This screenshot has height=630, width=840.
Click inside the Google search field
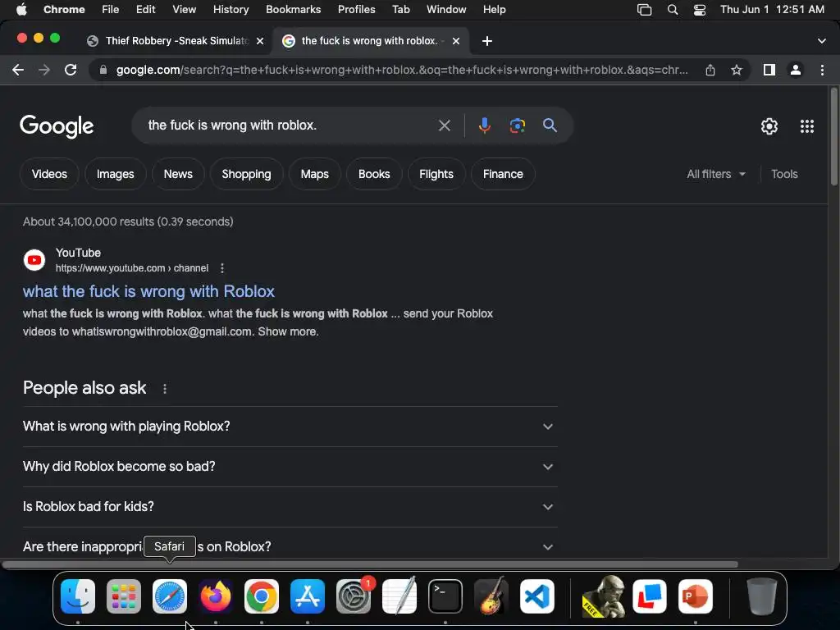(x=290, y=126)
